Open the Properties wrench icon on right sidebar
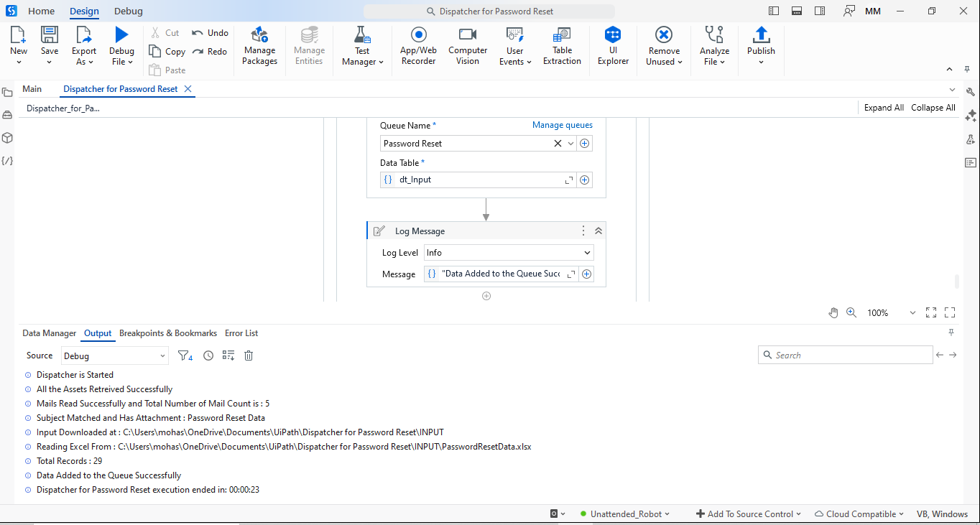Image resolution: width=980 pixels, height=525 pixels. [x=971, y=92]
